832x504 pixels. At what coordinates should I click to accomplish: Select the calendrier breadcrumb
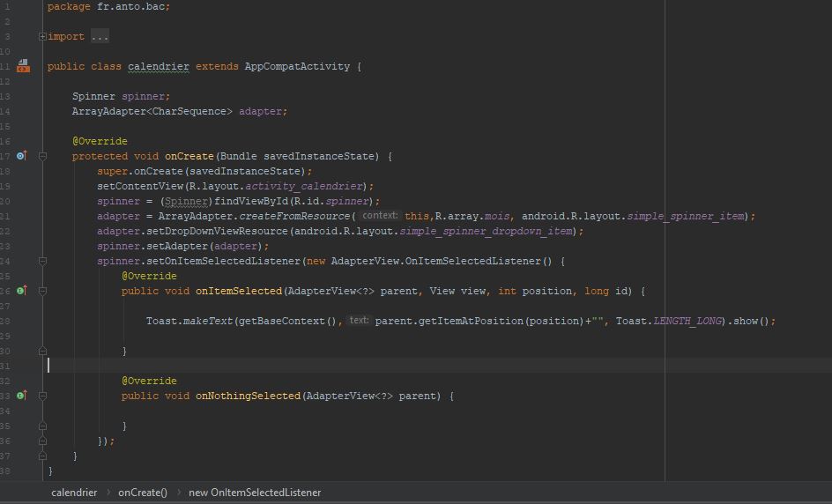pos(74,493)
